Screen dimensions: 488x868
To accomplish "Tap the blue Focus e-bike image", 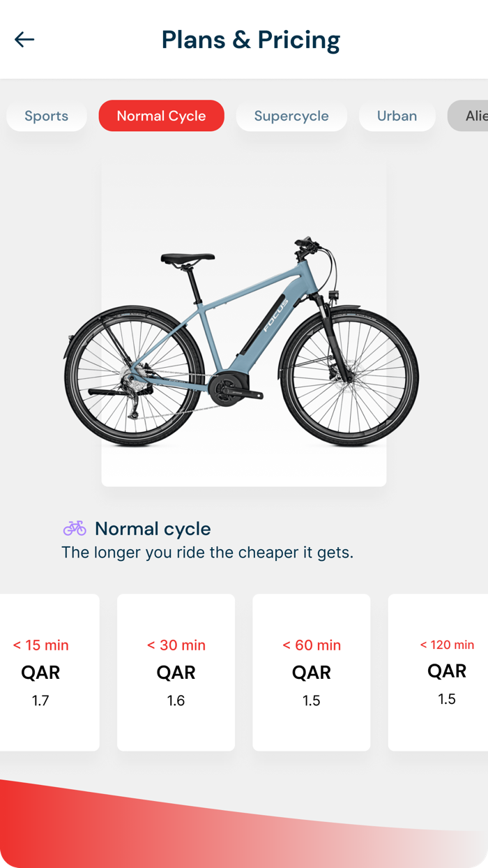I will click(x=243, y=342).
